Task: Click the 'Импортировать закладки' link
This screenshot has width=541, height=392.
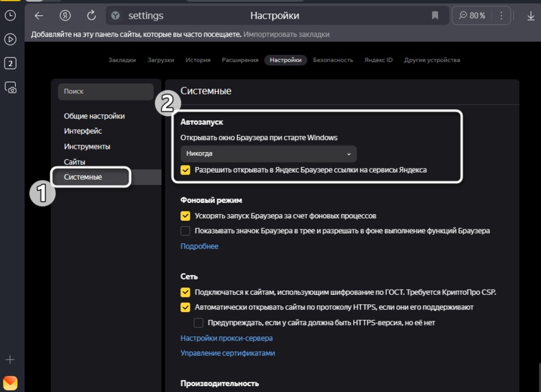Action: tap(286, 34)
